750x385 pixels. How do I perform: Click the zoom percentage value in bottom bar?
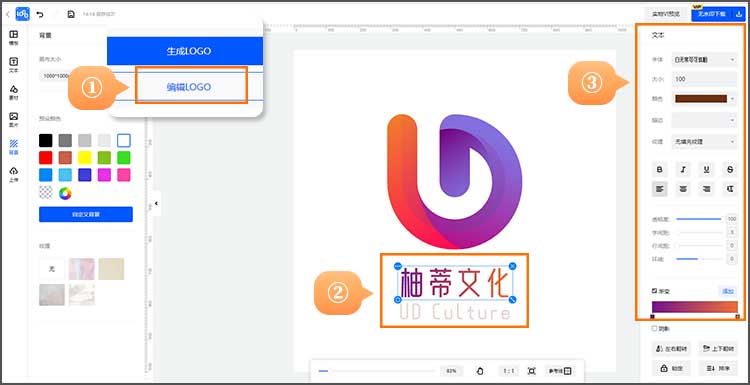(x=451, y=371)
